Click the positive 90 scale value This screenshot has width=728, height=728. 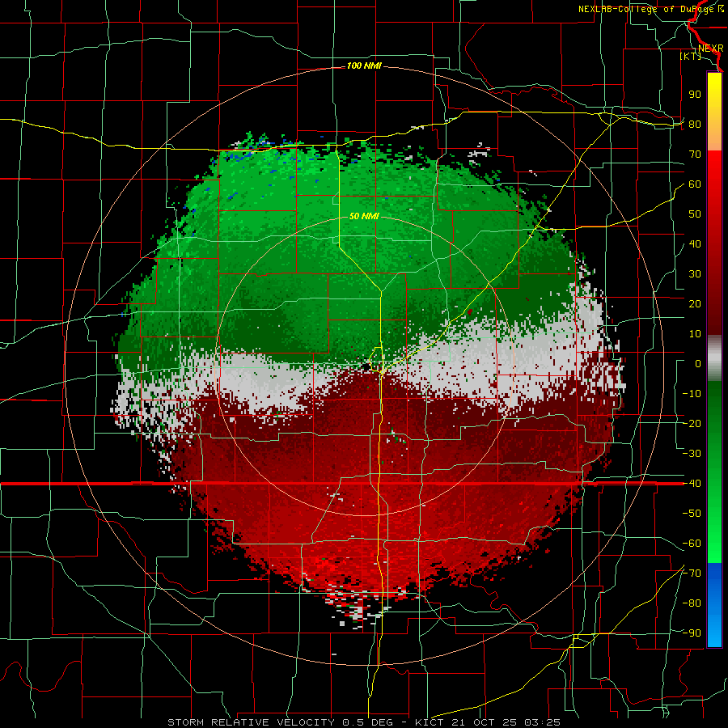[695, 95]
